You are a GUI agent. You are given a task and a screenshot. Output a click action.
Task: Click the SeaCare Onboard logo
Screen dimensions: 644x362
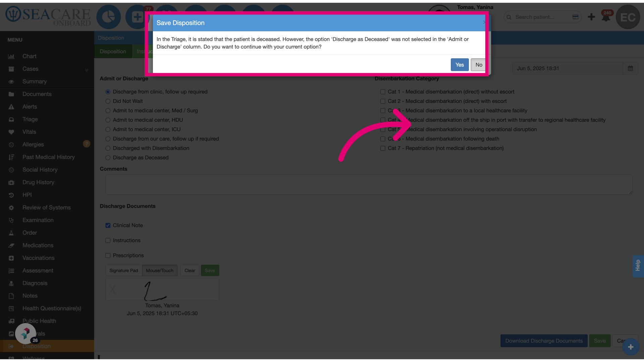coord(48,17)
